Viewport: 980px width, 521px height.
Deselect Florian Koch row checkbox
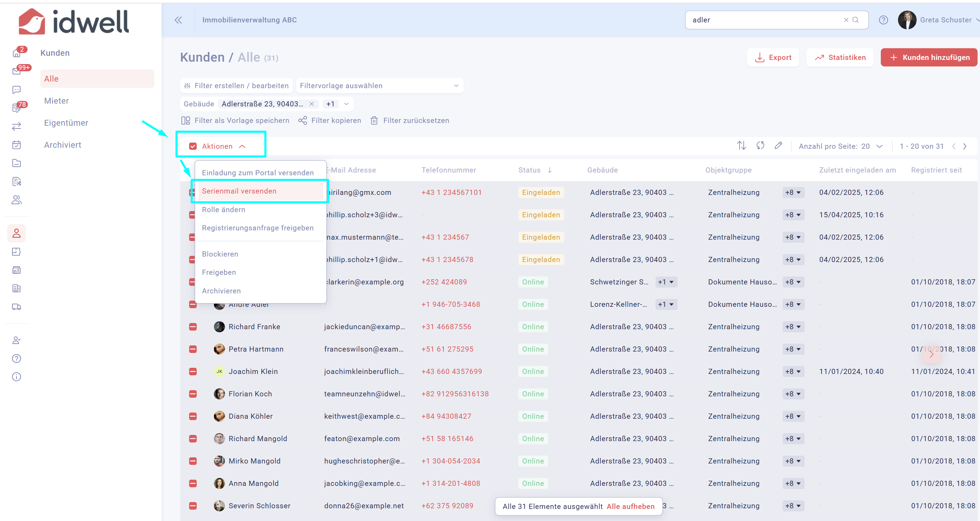pyautogui.click(x=193, y=394)
